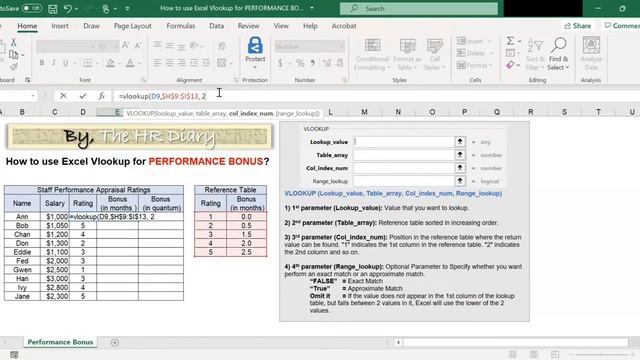Toggle the AutoSave switch off/on
The image size is (640, 360).
click(31, 8)
